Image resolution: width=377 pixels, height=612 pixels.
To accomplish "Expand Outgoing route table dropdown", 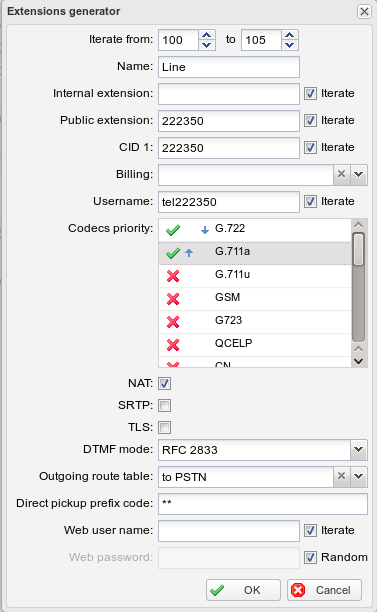I will tap(359, 476).
